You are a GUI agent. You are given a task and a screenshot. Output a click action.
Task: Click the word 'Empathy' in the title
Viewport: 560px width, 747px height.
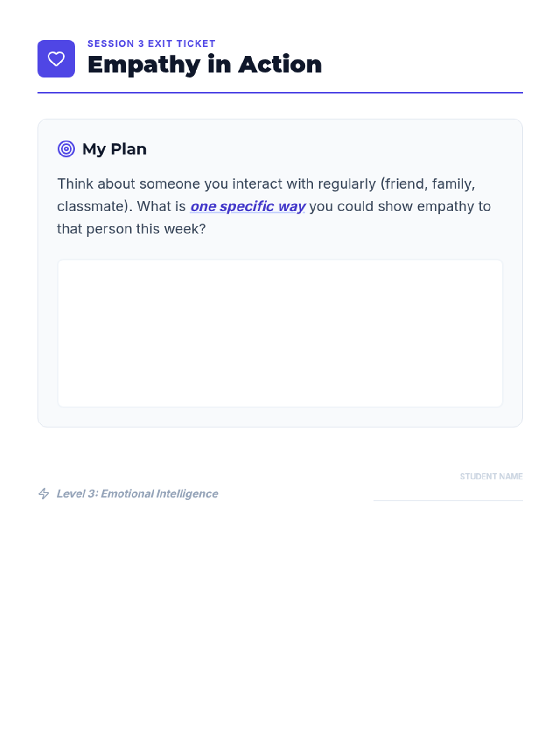coord(144,65)
